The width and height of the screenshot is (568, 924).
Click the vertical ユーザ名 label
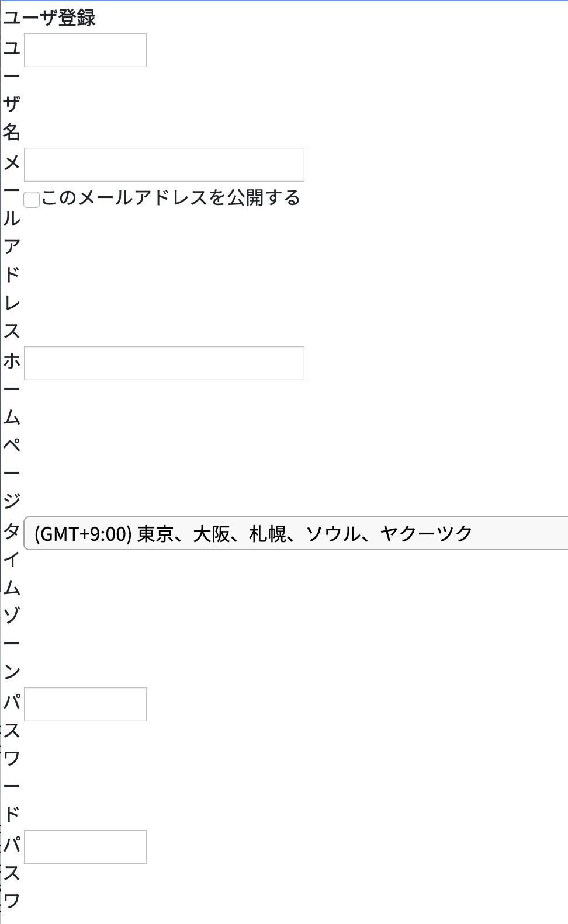12,90
